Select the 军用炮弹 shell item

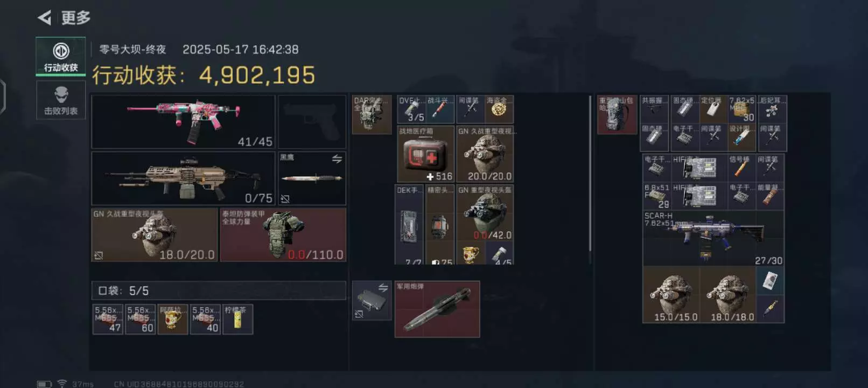437,309
